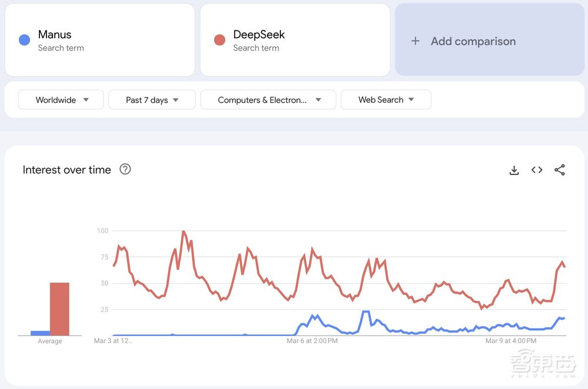Click the plus icon to add a comparison
The image size is (588, 389).
click(x=416, y=41)
